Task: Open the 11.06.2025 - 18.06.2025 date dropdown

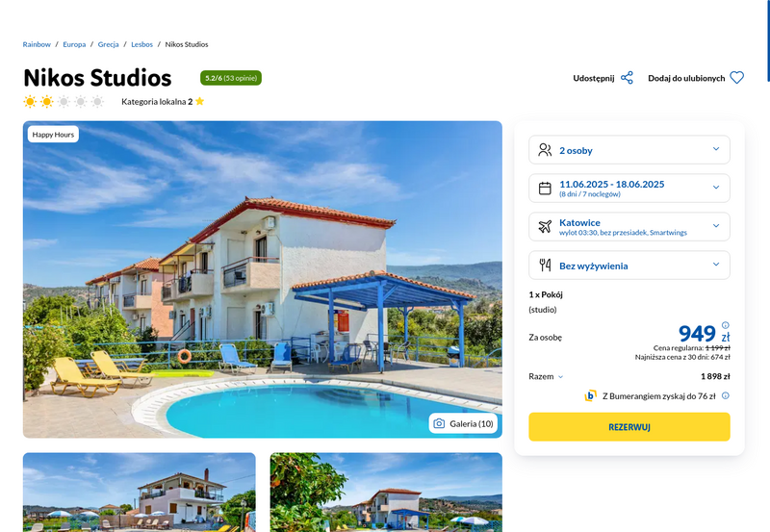Action: (x=629, y=189)
